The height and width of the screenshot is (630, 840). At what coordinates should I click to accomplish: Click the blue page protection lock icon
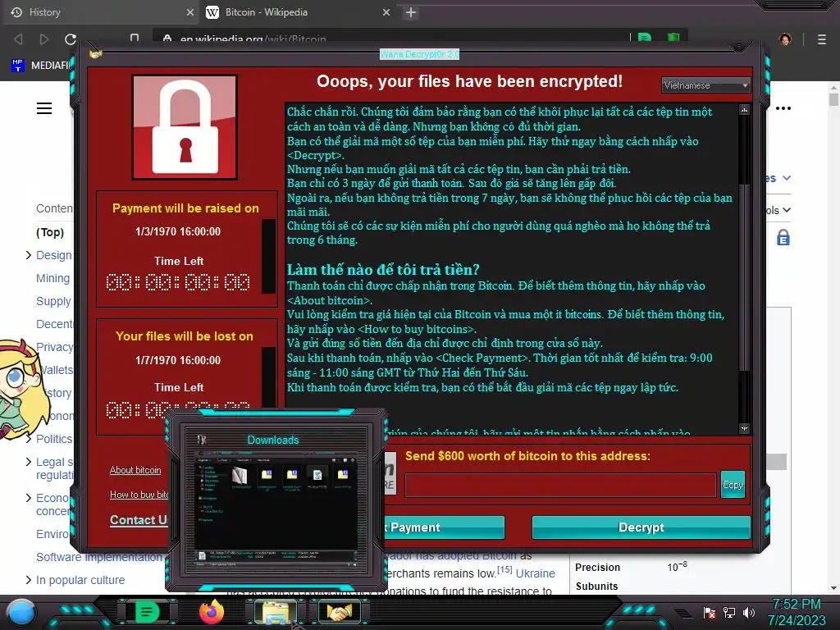click(783, 237)
